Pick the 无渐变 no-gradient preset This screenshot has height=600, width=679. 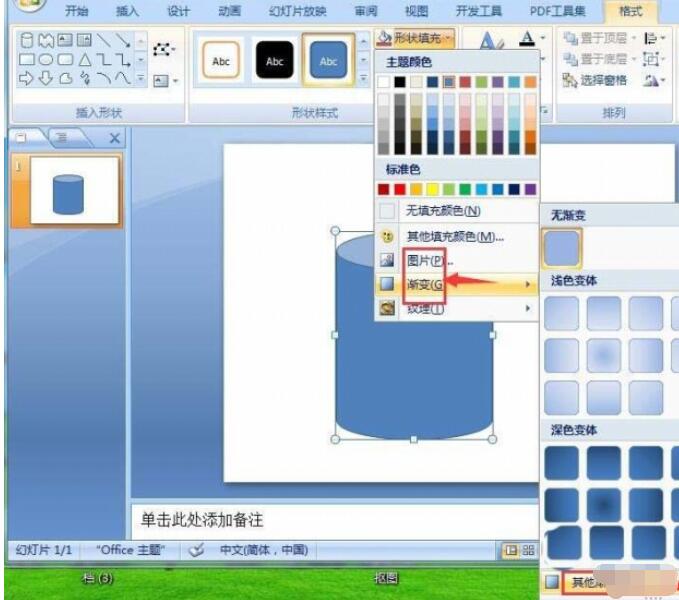point(562,247)
